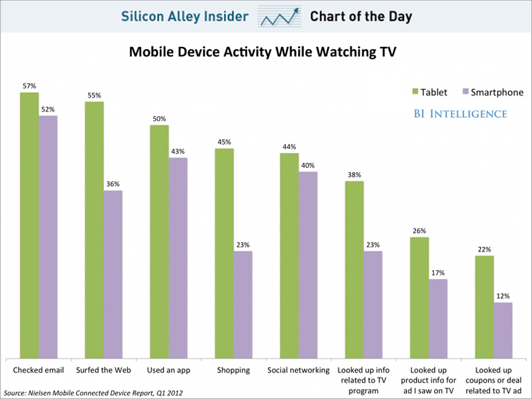Viewport: 532px width, 399px height.
Task: Click the Shopping axis label
Action: (233, 370)
